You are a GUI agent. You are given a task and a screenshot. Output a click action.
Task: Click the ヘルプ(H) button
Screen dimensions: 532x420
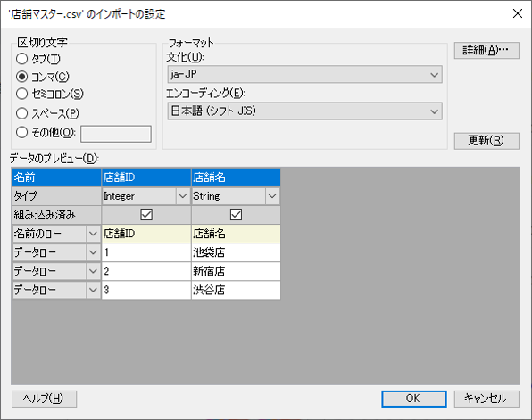click(x=44, y=399)
